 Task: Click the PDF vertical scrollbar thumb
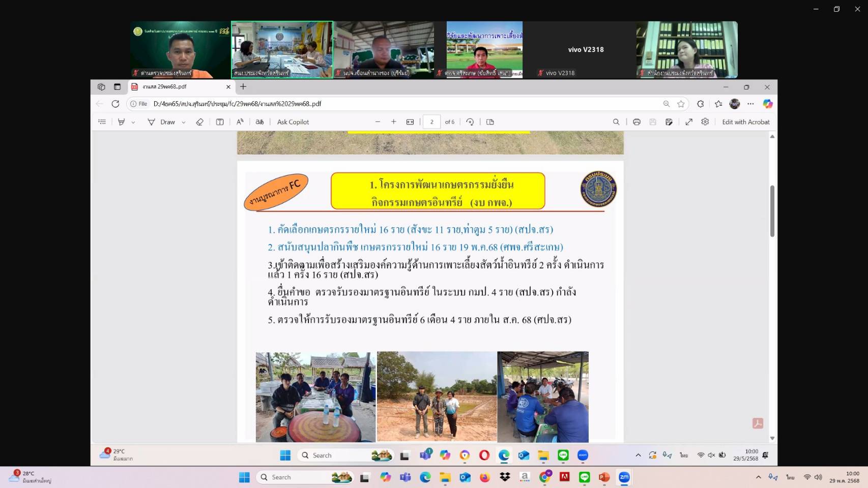coord(772,211)
